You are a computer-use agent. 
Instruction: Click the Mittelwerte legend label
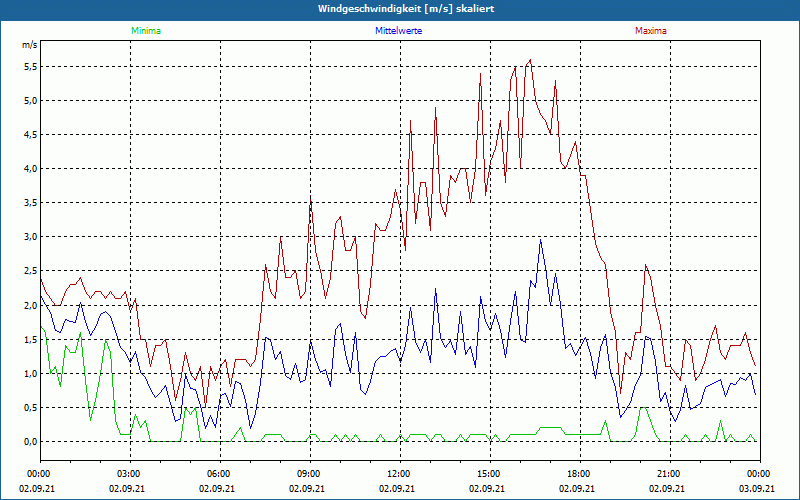point(398,31)
